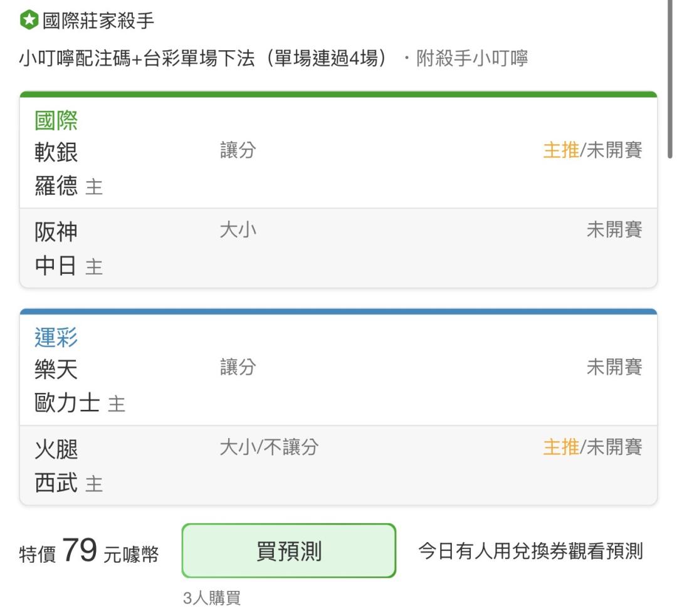
Task: Select the 火腿 vs 西武 row
Action: [338, 466]
